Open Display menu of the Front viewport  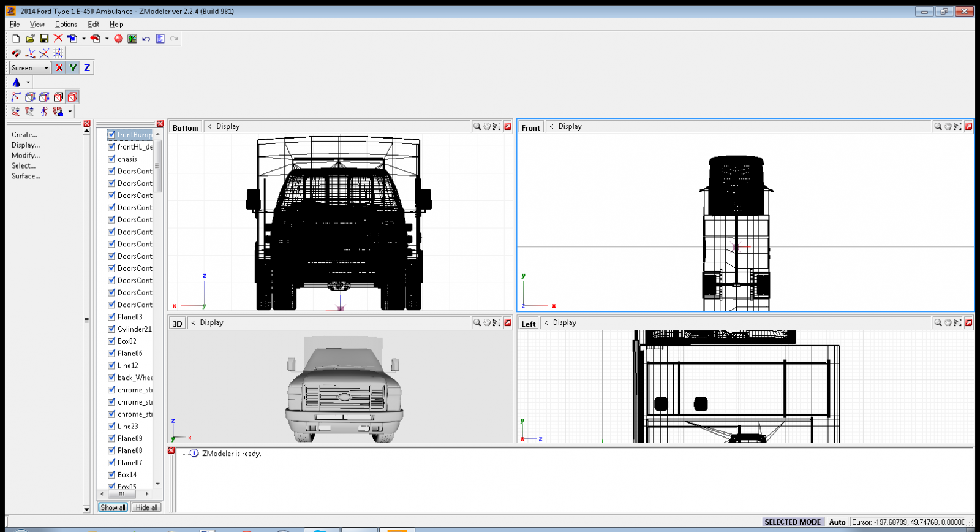tap(570, 126)
